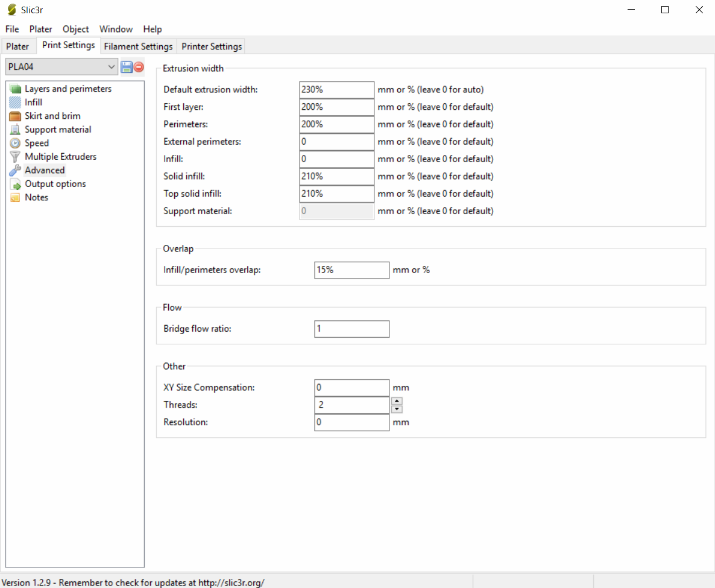
Task: Switch to the Printer Settings tab
Action: [212, 46]
